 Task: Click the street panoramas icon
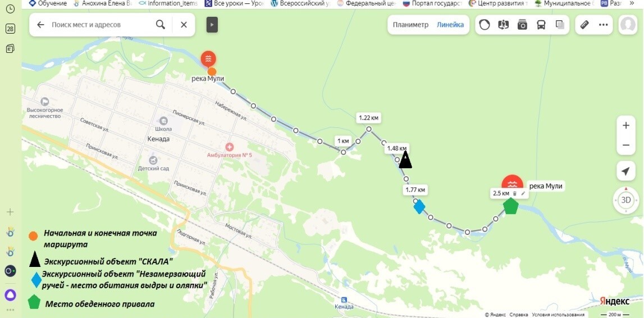pyautogui.click(x=503, y=25)
